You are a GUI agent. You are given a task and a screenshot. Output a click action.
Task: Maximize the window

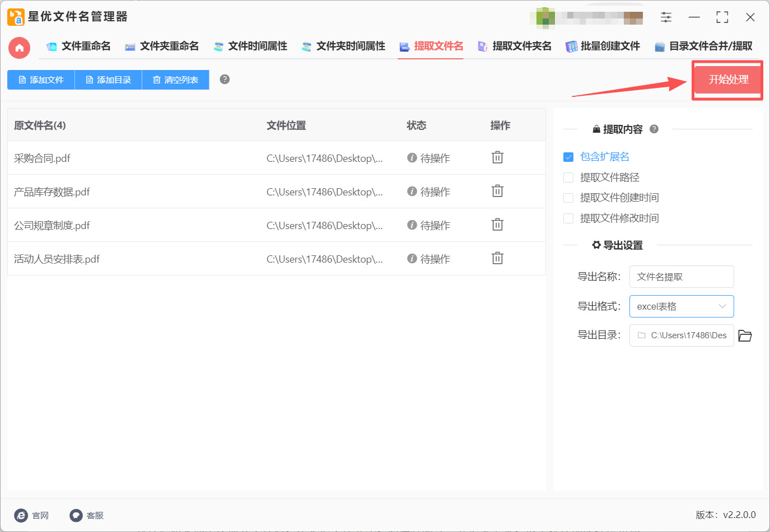722,17
